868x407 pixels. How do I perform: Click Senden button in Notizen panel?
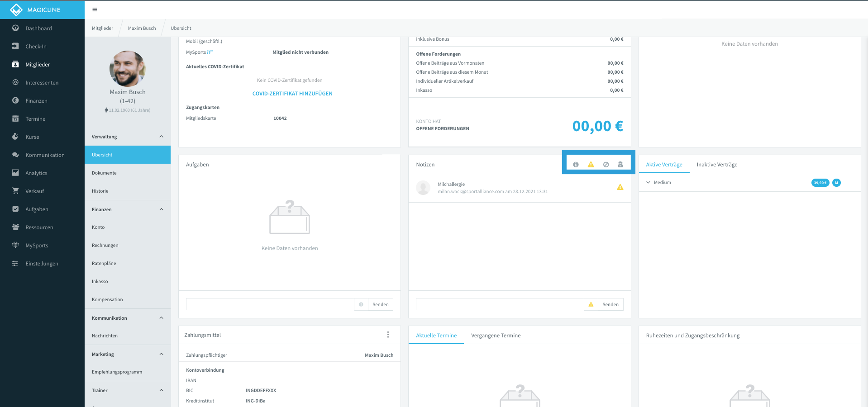pyautogui.click(x=610, y=304)
